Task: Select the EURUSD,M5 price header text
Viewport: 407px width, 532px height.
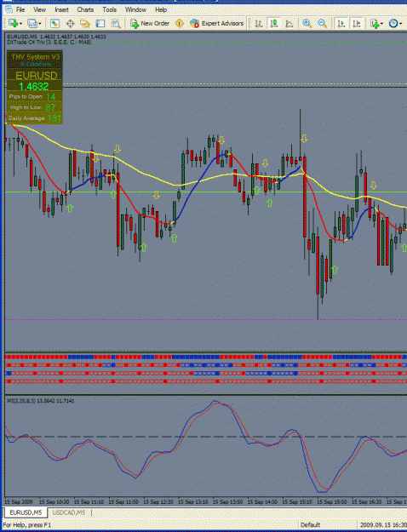Action: coord(56,37)
